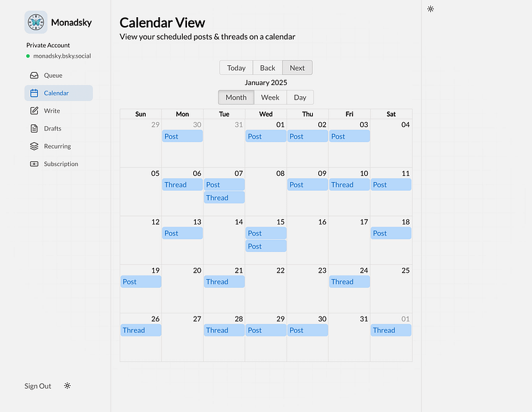This screenshot has width=532, height=412.
Task: Sign Out of the account
Action: pos(38,386)
